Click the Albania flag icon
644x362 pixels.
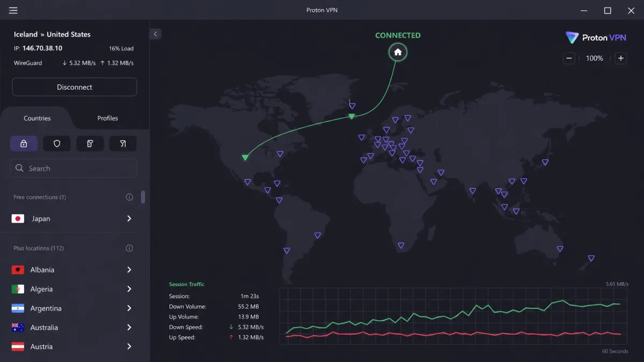(x=18, y=270)
